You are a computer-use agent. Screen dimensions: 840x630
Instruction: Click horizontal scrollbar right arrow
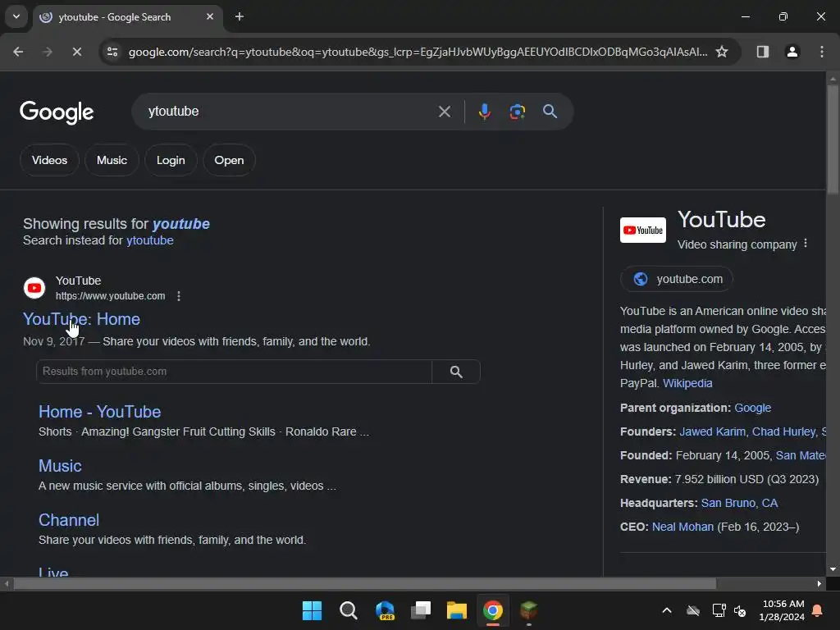click(x=819, y=584)
